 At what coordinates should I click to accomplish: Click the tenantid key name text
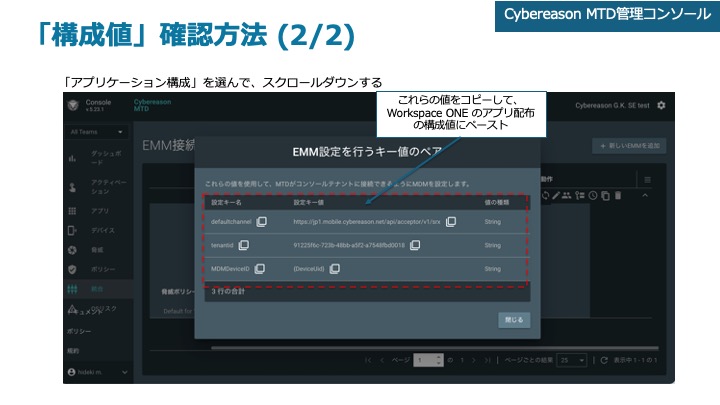pos(222,245)
